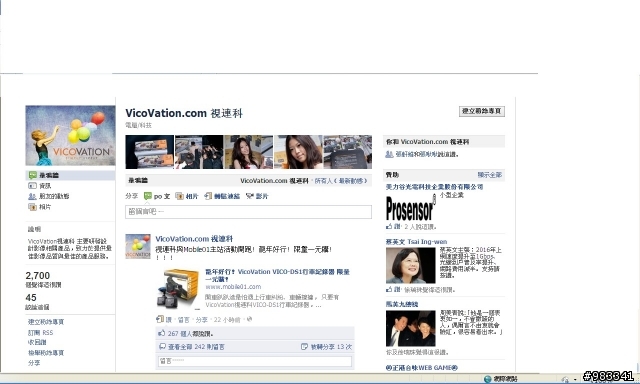Screen dimensions: 640x384
Task: Click the VicoVation avatar beside the wall post
Action: [x=138, y=246]
